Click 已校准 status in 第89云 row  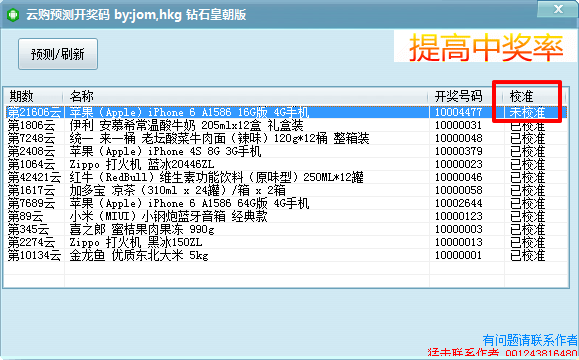coord(527,216)
